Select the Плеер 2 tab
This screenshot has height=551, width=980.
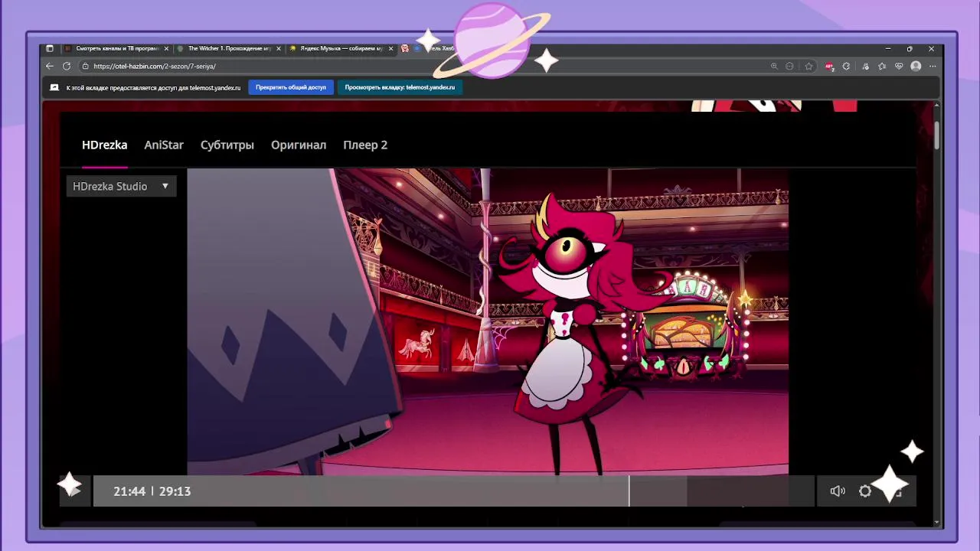click(x=365, y=145)
